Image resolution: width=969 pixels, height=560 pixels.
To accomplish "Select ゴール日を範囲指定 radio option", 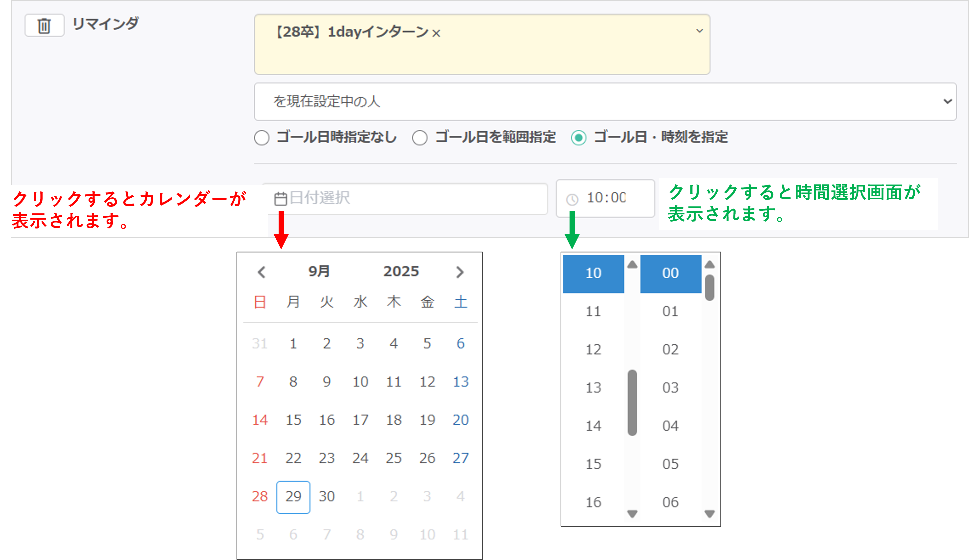I will click(x=419, y=138).
